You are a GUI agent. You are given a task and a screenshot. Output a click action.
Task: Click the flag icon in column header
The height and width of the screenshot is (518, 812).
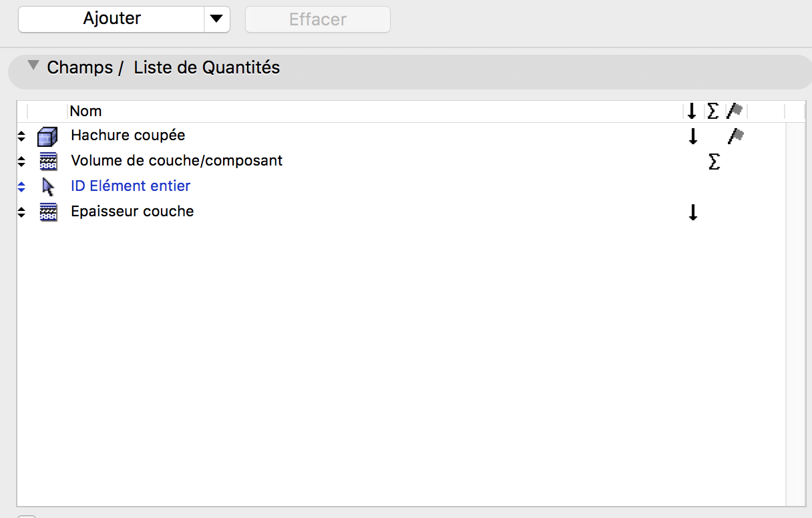[735, 111]
